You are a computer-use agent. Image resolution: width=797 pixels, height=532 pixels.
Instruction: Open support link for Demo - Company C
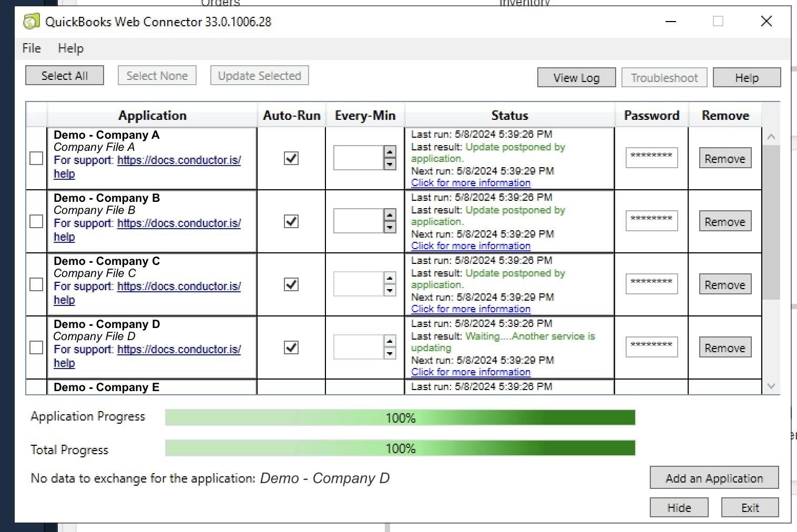pos(179,287)
